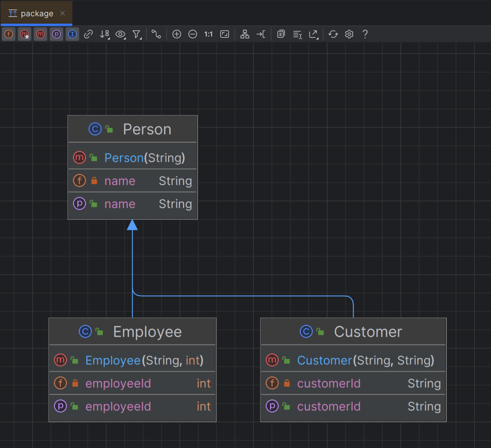
Task: Refresh the diagram
Action: [333, 34]
